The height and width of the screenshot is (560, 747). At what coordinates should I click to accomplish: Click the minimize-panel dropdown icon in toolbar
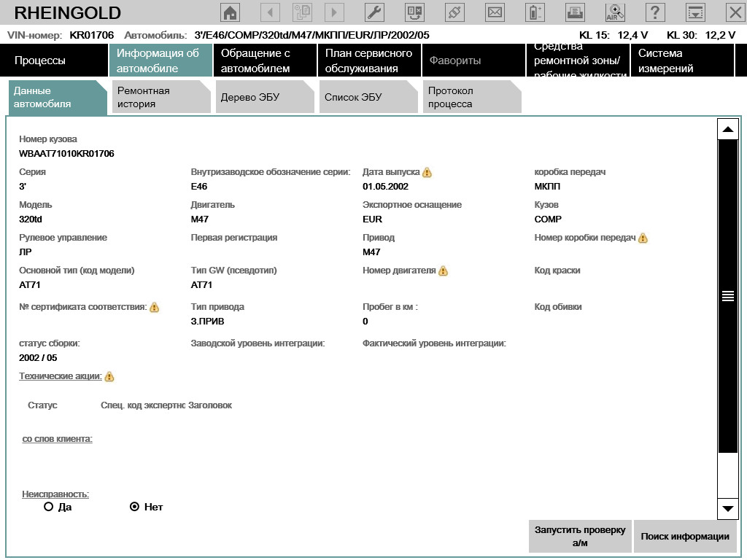[x=696, y=12]
